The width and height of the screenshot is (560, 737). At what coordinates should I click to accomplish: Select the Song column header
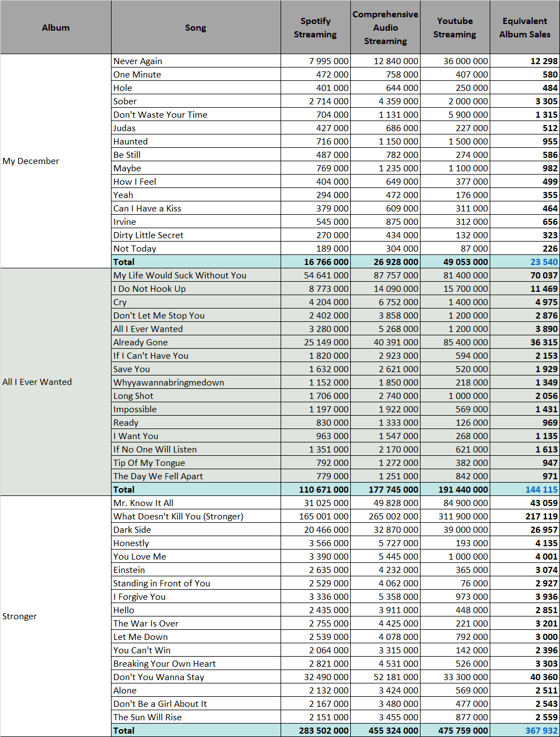tap(196, 27)
